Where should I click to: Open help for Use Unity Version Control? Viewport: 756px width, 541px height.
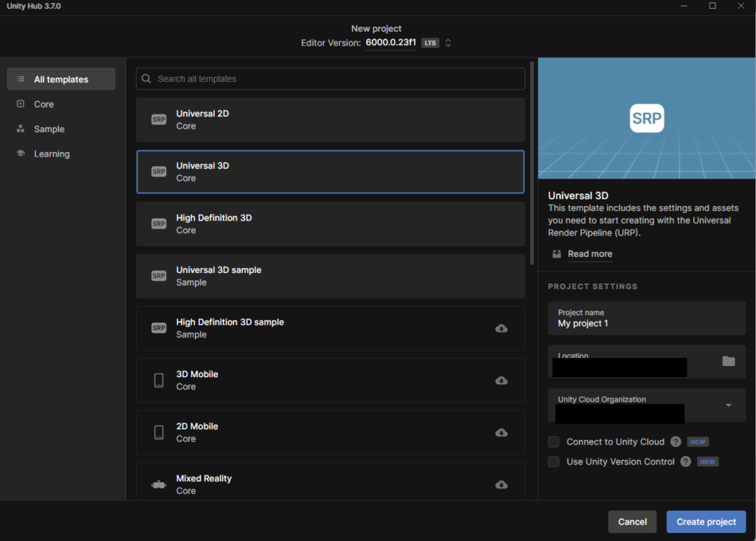(686, 461)
